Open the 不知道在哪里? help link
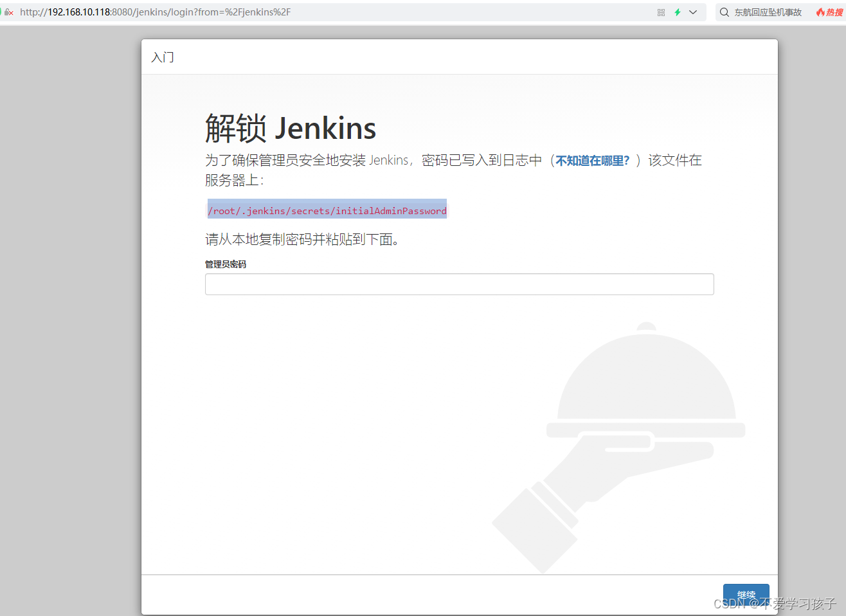 point(593,161)
